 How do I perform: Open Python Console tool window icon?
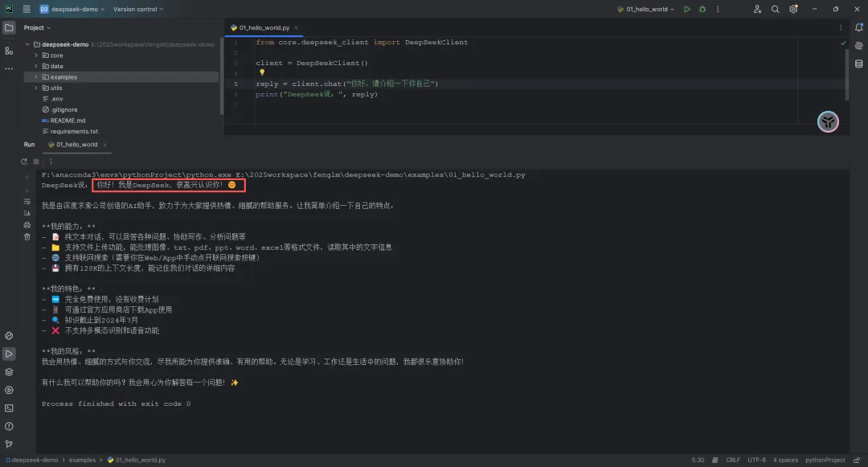point(9,336)
